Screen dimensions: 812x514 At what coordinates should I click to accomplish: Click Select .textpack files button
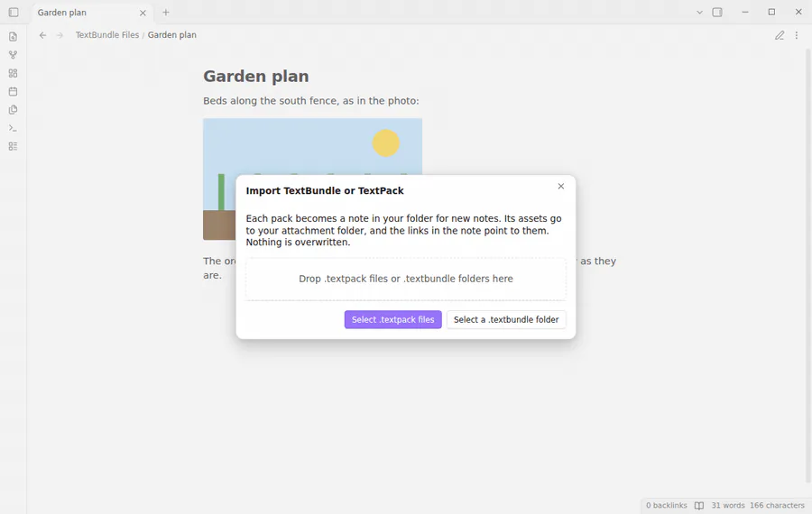coord(393,319)
